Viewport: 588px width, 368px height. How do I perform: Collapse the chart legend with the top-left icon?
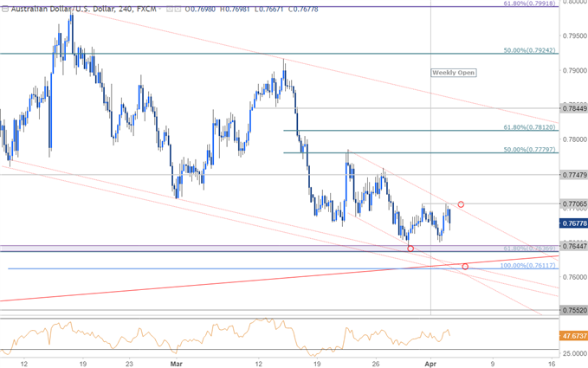5,9
